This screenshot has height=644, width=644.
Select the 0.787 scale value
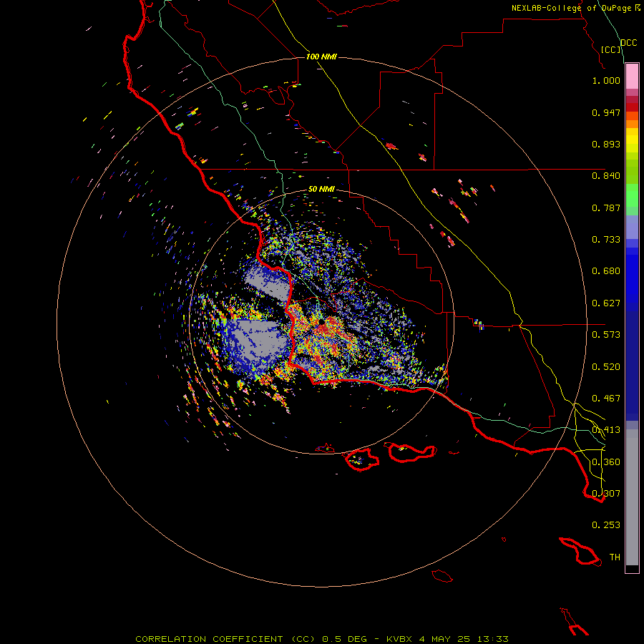tap(606, 208)
